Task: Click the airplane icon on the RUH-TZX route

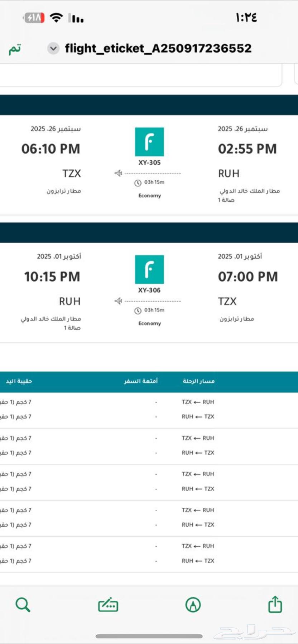Action: point(118,173)
